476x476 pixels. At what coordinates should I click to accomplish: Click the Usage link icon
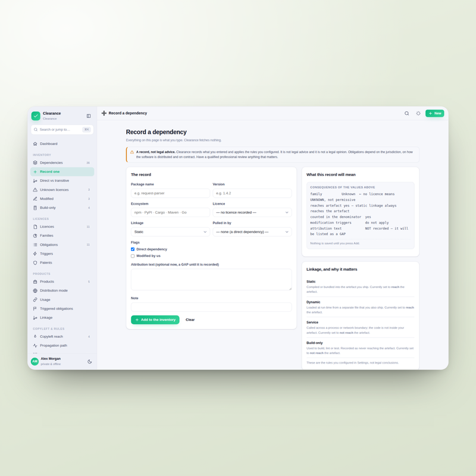tap(35, 300)
